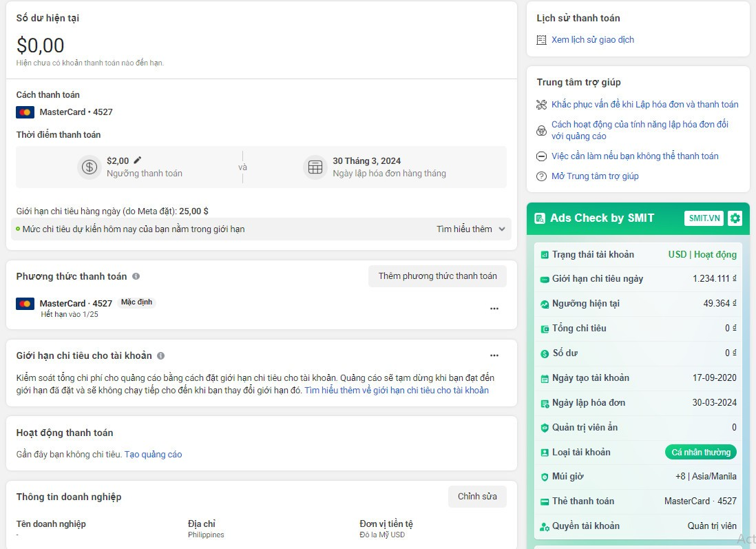Viewport: 756px width, 549px height.
Task: Click Quyền tài khoản row icon
Action: (x=545, y=527)
